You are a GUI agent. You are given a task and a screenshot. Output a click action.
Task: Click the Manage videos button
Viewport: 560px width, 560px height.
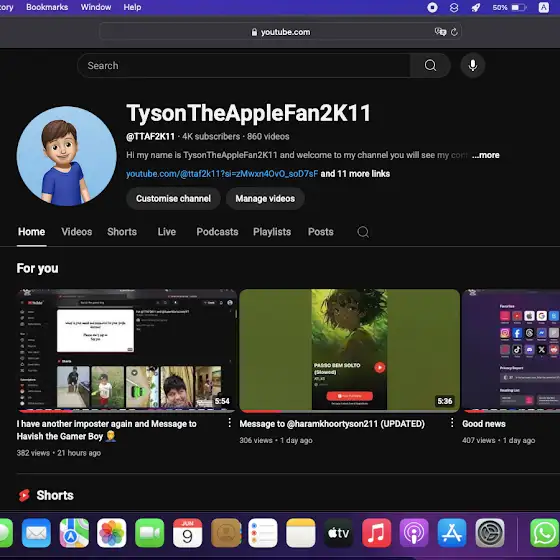click(265, 199)
